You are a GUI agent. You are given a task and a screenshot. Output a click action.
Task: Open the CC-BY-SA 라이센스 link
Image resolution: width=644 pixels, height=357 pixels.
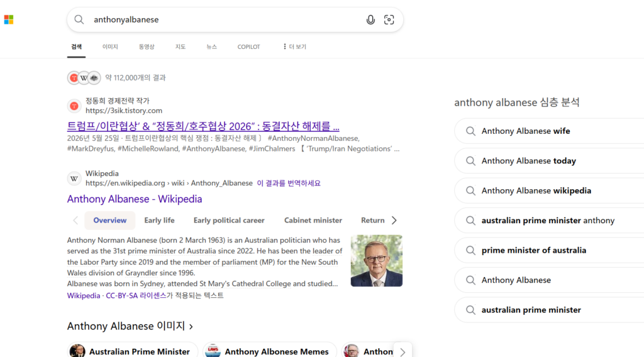[136, 295]
